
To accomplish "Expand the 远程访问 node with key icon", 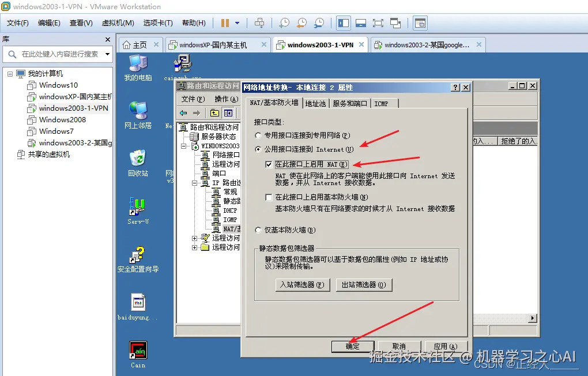I will [x=195, y=238].
